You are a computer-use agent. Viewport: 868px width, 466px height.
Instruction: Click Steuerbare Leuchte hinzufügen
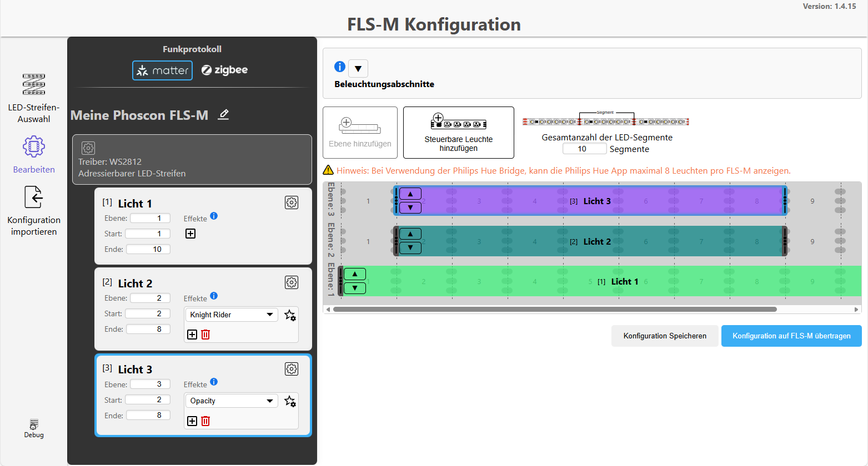coord(458,133)
